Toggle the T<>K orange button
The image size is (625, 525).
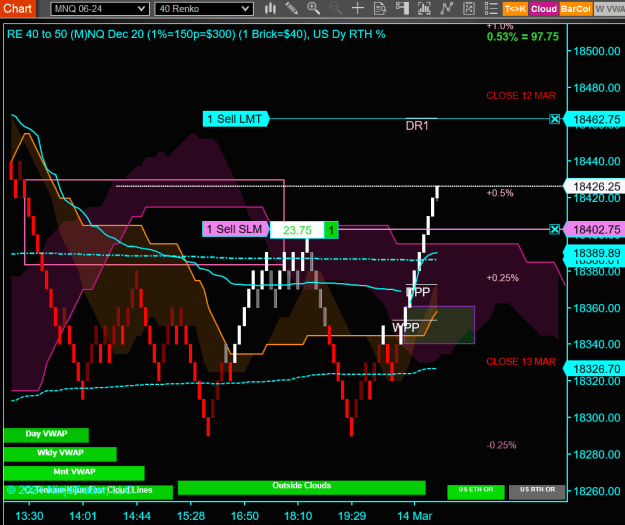coord(515,9)
